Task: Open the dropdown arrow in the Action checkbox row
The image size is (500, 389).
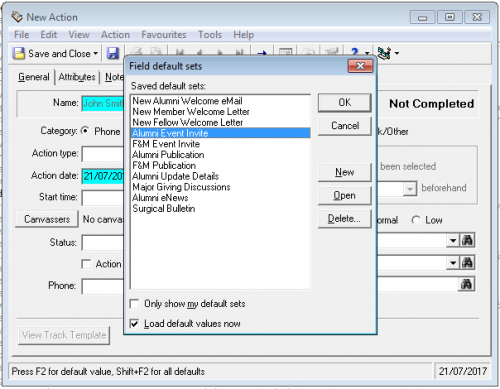Action: pos(453,263)
